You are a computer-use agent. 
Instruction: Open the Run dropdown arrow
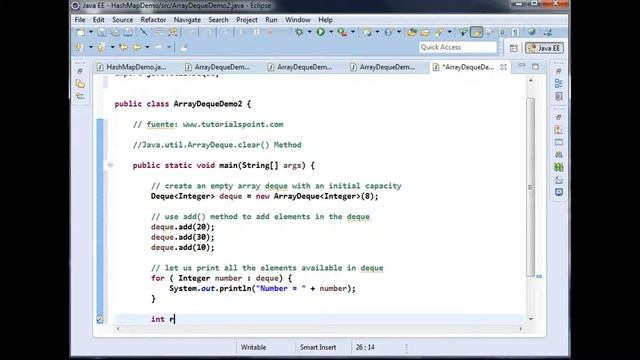coord(331,32)
